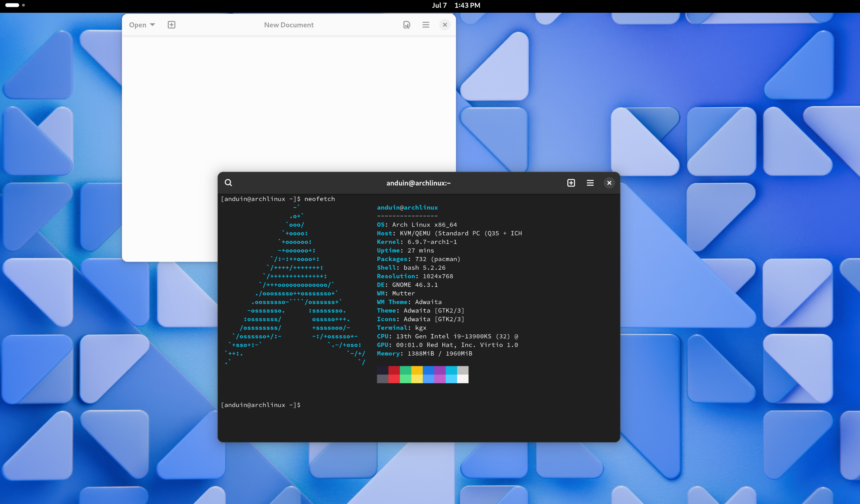The height and width of the screenshot is (504, 860).
Task: Open the terminal hamburger menu
Action: [590, 183]
